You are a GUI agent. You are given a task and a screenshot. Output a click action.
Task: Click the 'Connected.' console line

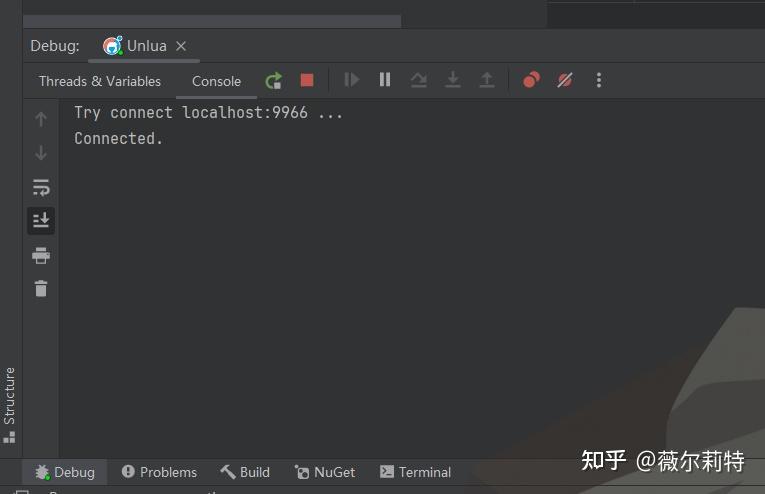coord(118,138)
